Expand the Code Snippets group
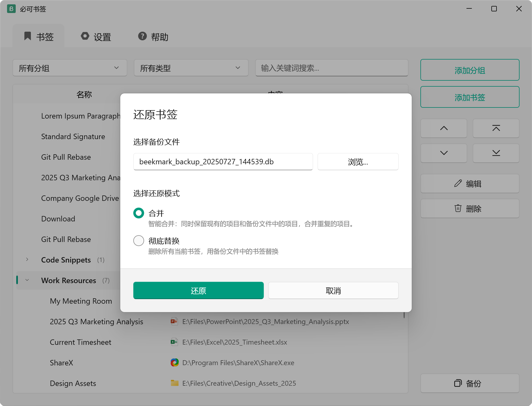This screenshot has height=406, width=532. 27,260
